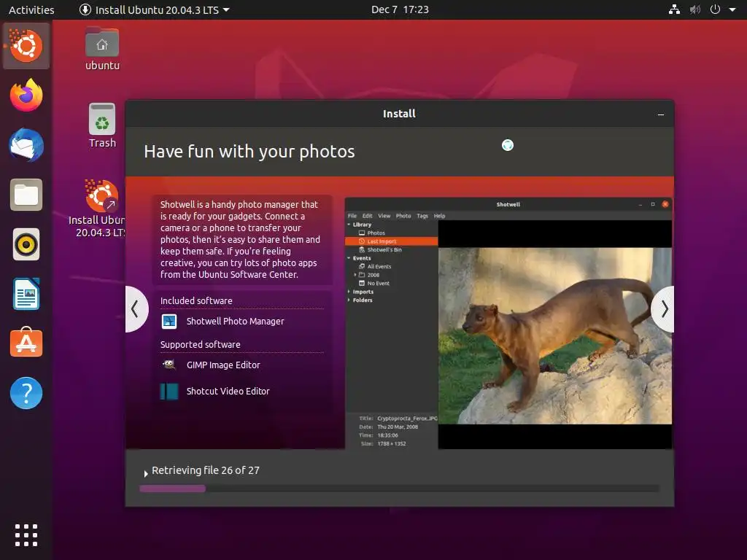
Task: Click the Shotcut Video Editor icon
Action: click(x=169, y=392)
